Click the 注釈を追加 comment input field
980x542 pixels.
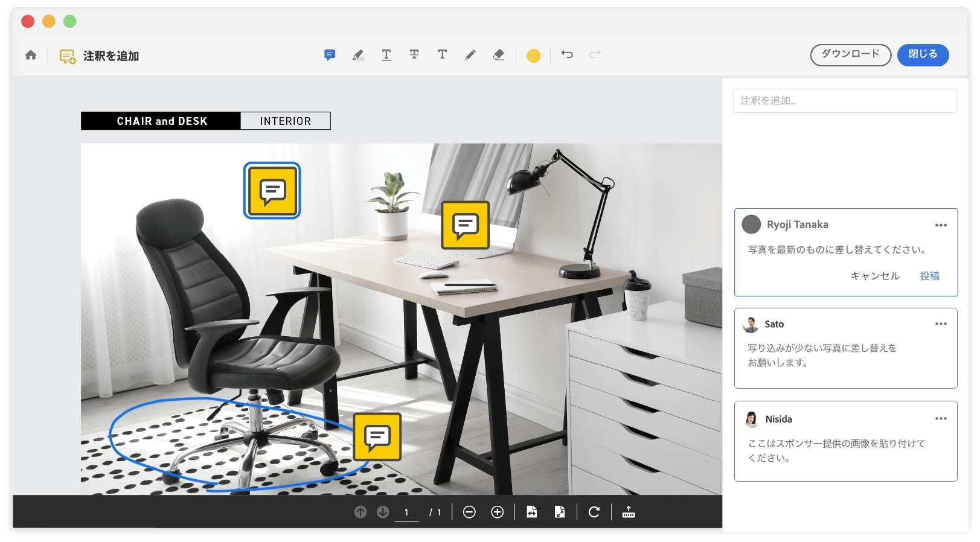[x=845, y=101]
